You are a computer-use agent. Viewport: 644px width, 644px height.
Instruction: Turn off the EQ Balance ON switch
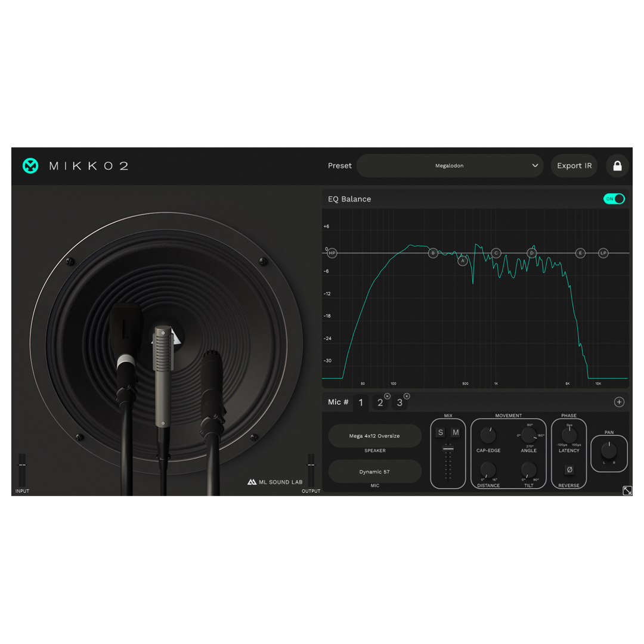coord(614,199)
